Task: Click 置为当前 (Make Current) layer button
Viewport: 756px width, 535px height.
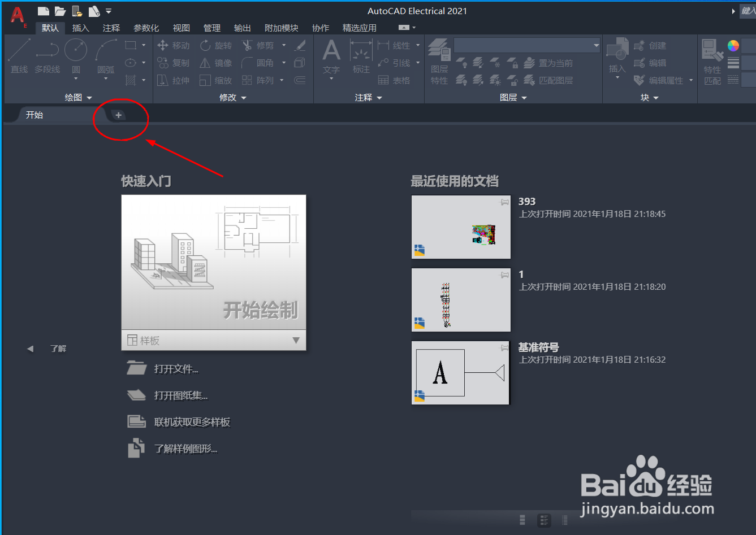Action: click(x=548, y=63)
